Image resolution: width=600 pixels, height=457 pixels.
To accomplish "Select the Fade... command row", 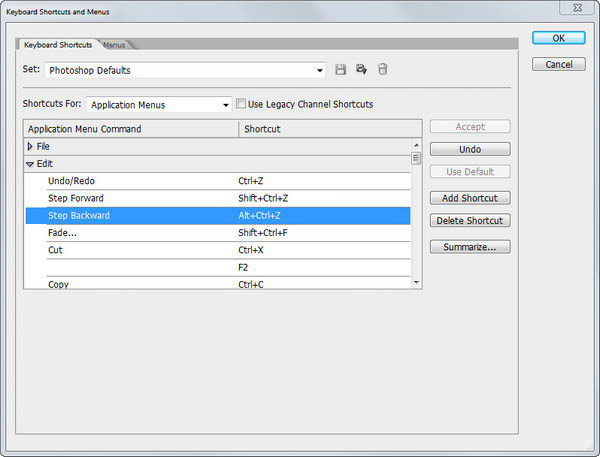I will 218,233.
